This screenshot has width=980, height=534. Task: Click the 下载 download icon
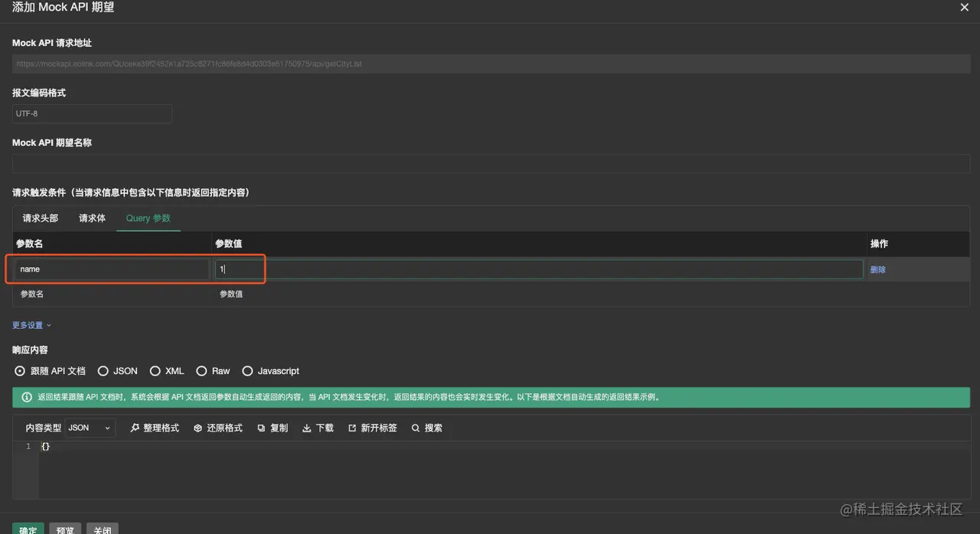coord(307,428)
